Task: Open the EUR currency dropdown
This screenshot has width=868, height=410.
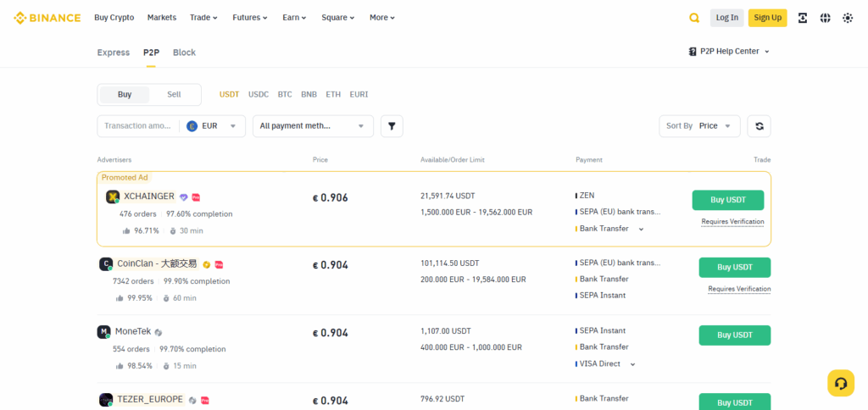Action: pos(213,126)
